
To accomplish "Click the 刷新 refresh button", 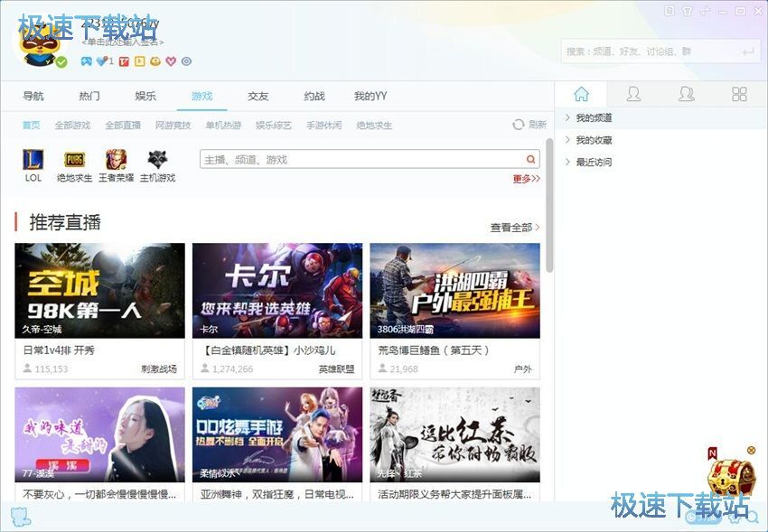I will point(529,125).
